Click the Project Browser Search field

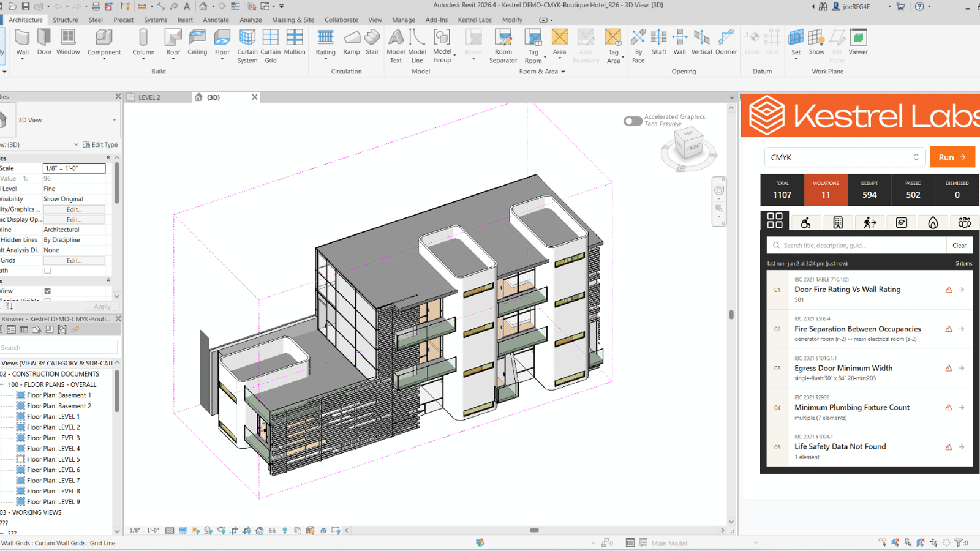click(59, 348)
